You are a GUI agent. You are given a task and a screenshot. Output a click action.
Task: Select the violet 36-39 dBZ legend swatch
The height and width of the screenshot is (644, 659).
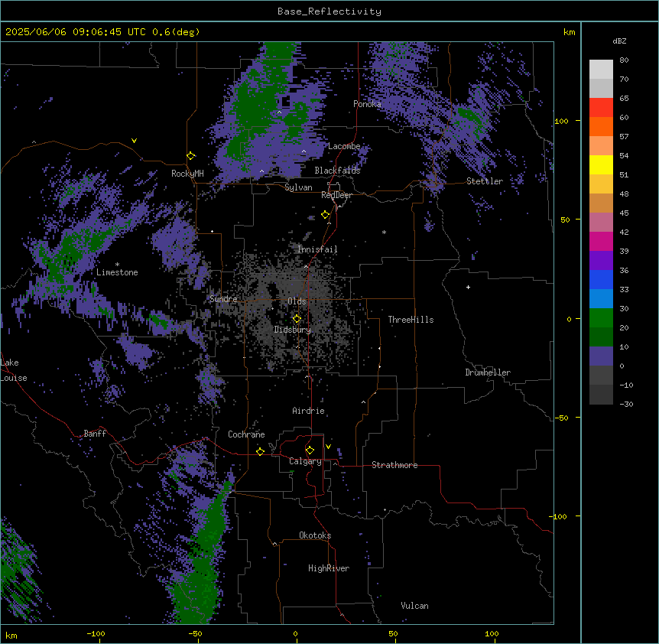(601, 261)
